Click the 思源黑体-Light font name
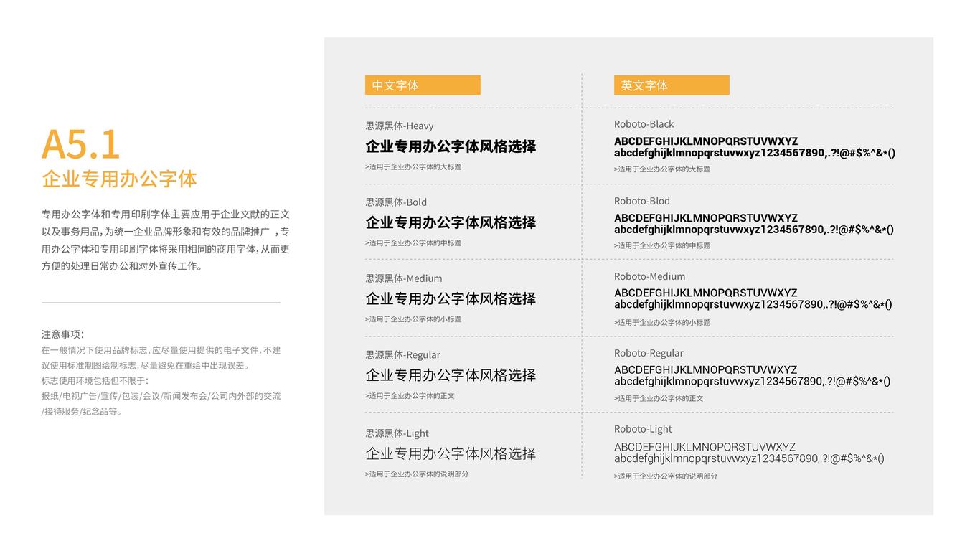The height and width of the screenshot is (551, 980). (397, 433)
